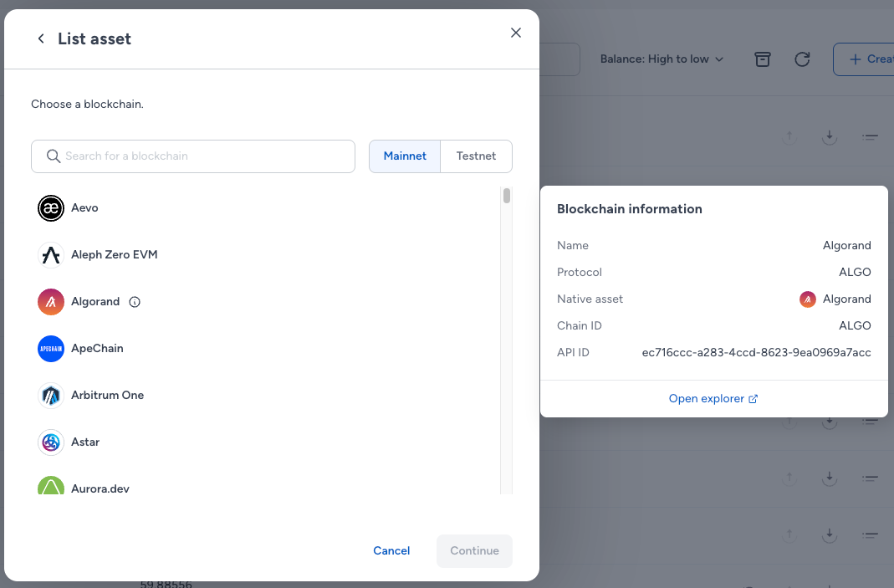Click the info icon next to Algorand
The image size is (894, 588).
tap(135, 302)
